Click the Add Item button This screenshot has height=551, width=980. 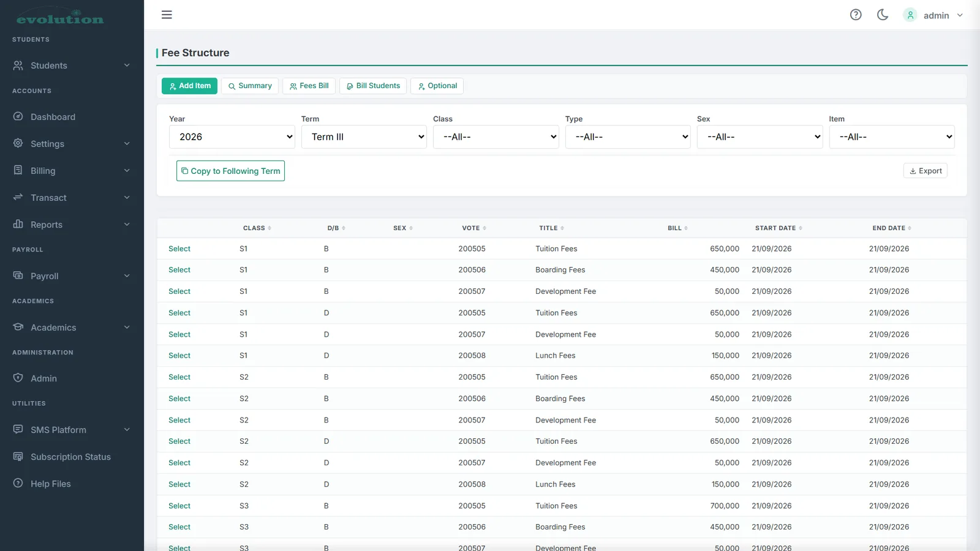[189, 86]
